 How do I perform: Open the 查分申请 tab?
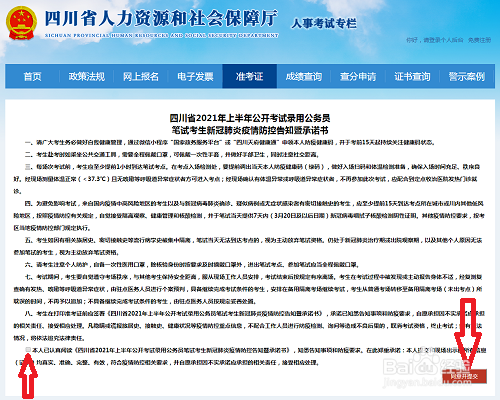[x=358, y=77]
